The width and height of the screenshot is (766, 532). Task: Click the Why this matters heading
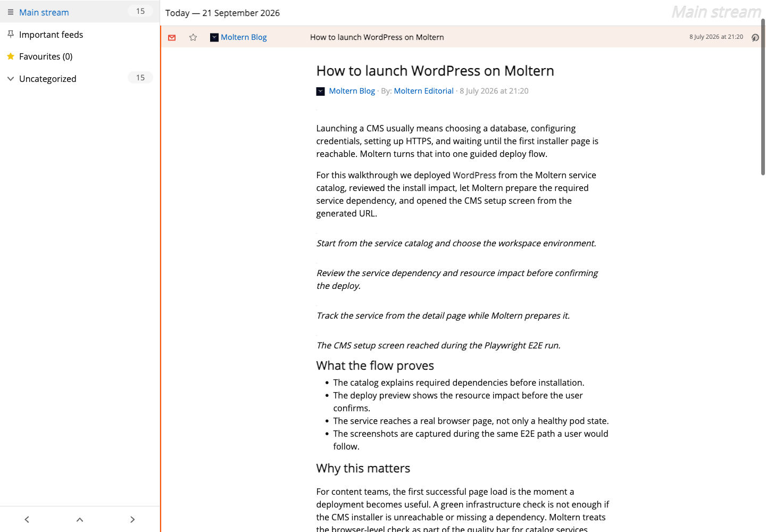click(x=363, y=468)
